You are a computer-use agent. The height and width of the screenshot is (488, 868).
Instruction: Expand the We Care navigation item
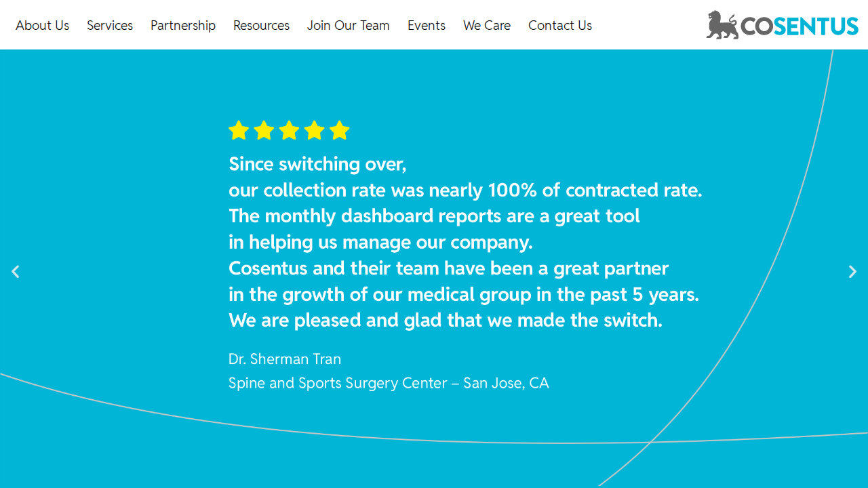pos(487,25)
